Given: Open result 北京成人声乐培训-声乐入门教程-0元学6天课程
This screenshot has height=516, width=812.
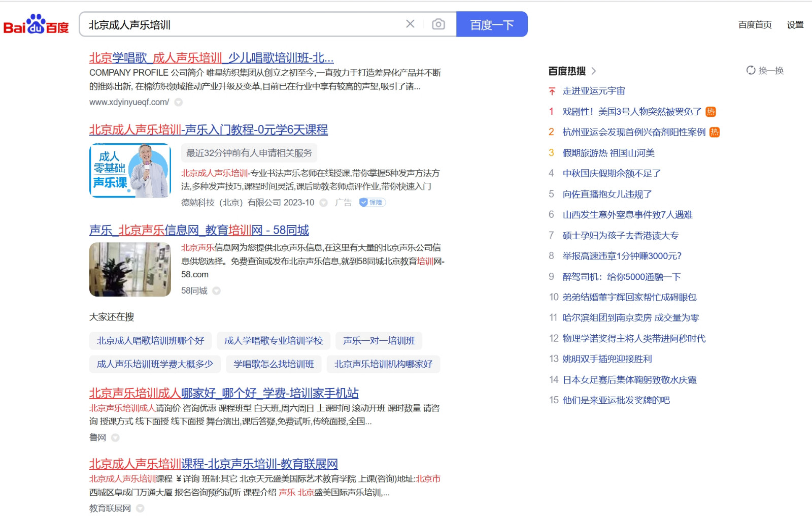Looking at the screenshot, I should pos(209,130).
